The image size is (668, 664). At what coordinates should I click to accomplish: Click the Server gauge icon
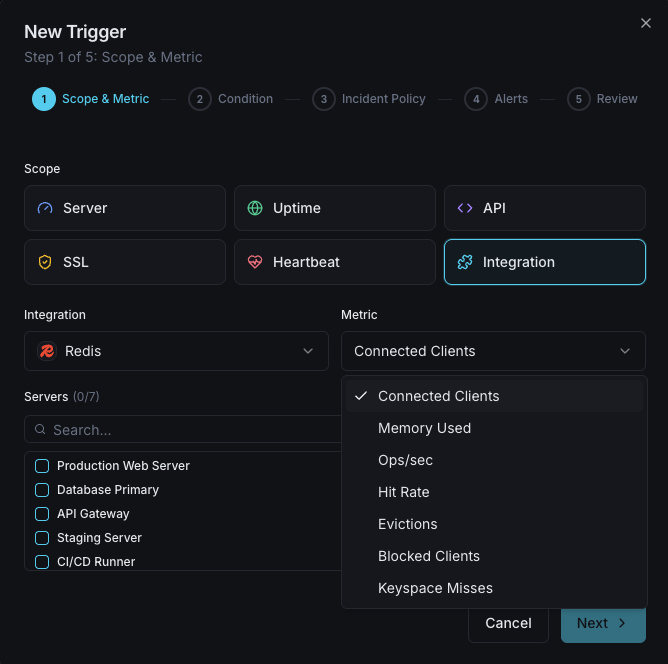tap(45, 208)
